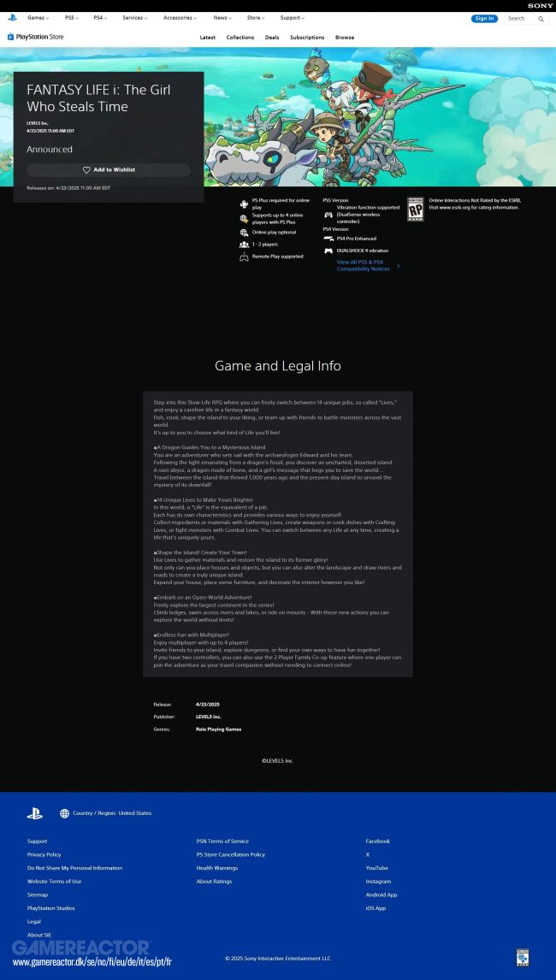The image size is (556, 980).
Task: Click the PlayStation logo in the footer
Action: 34,813
